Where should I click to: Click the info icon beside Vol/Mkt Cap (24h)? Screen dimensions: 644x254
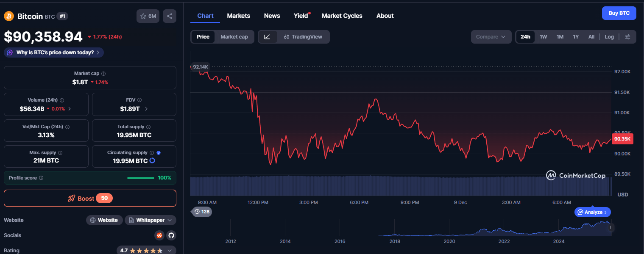coord(67,127)
